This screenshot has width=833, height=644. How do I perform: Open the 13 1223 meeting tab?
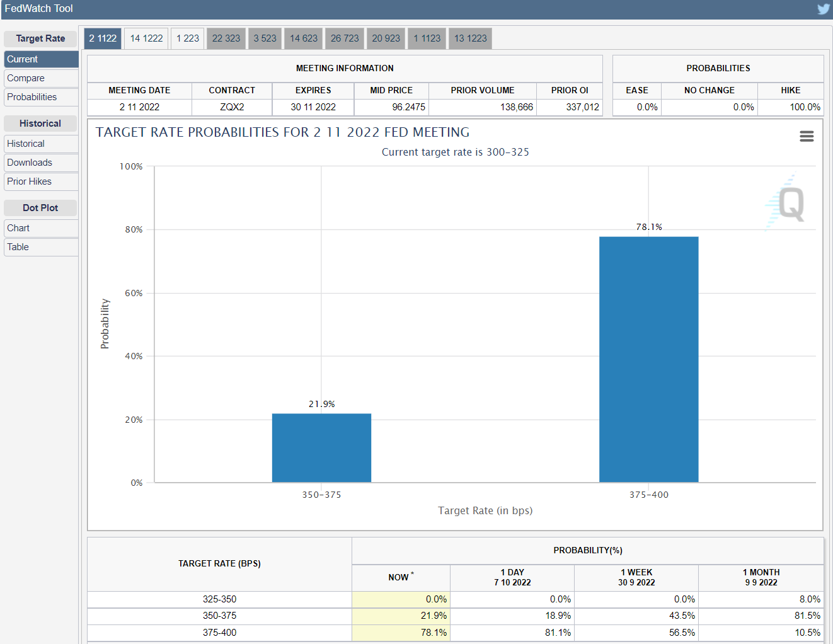(x=471, y=38)
